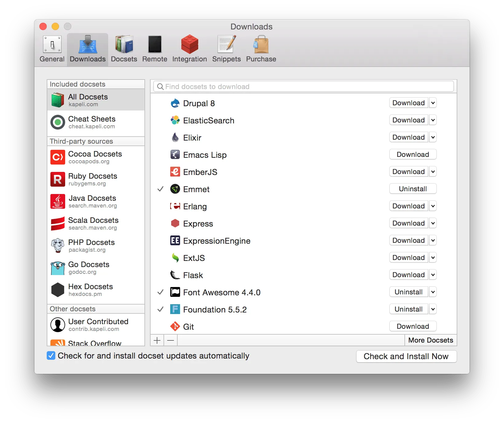Open the Remote preferences tab
Image resolution: width=504 pixels, height=423 pixels.
pos(155,49)
